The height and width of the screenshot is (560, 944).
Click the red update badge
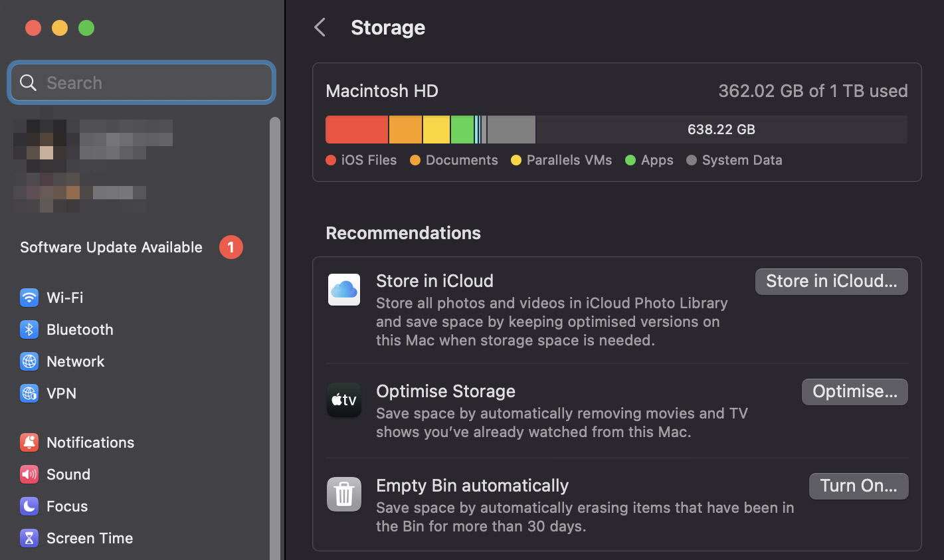point(231,247)
